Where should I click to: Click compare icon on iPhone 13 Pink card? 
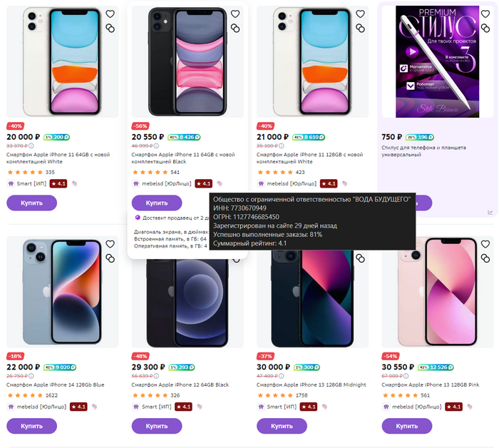pyautogui.click(x=485, y=258)
